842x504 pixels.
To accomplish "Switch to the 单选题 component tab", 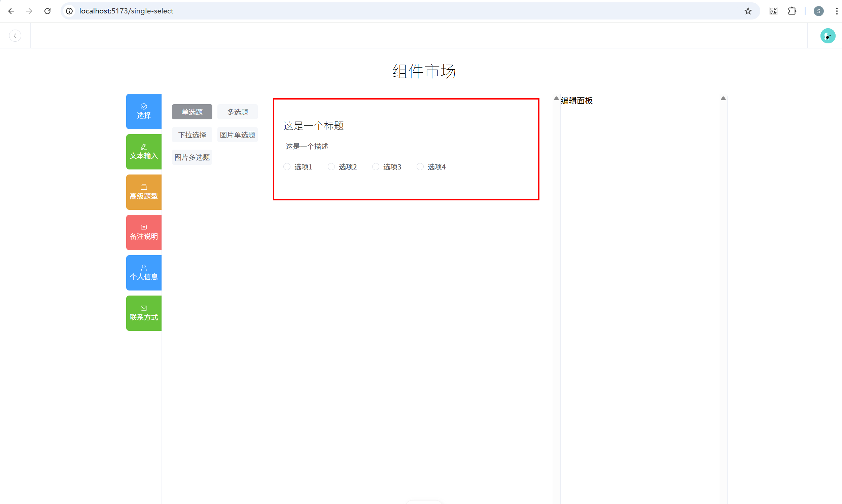I will 192,112.
